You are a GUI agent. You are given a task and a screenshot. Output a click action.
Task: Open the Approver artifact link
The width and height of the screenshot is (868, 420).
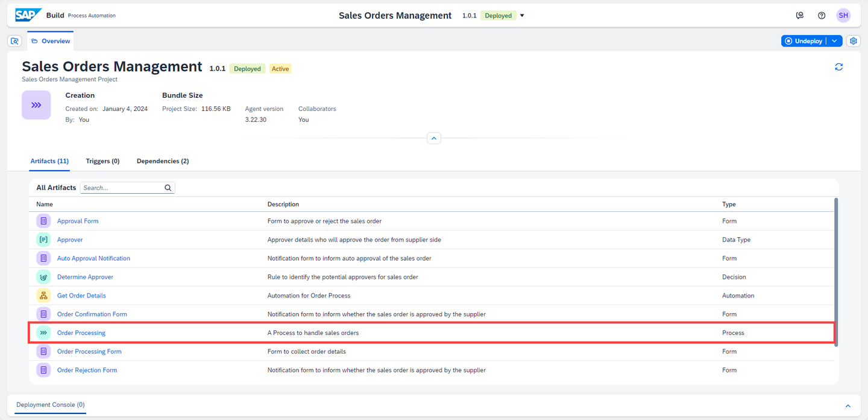[70, 240]
